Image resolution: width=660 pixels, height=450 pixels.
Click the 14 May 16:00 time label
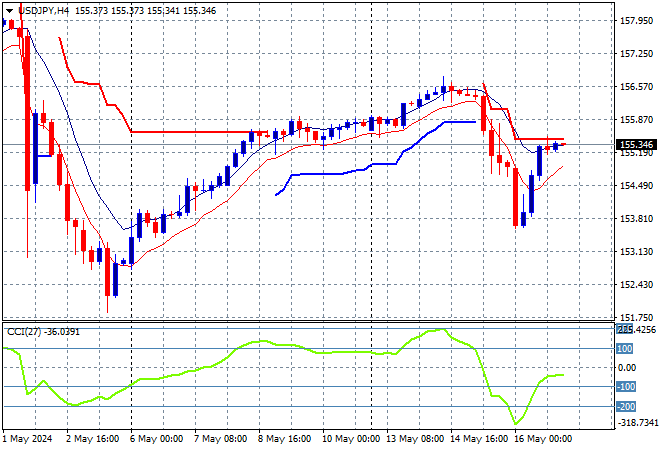(x=479, y=439)
